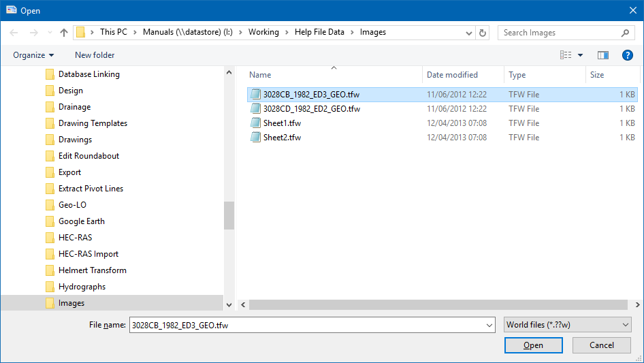The image size is (644, 363).
Task: Click the horizontal scrollbar in file list
Action: click(x=436, y=305)
